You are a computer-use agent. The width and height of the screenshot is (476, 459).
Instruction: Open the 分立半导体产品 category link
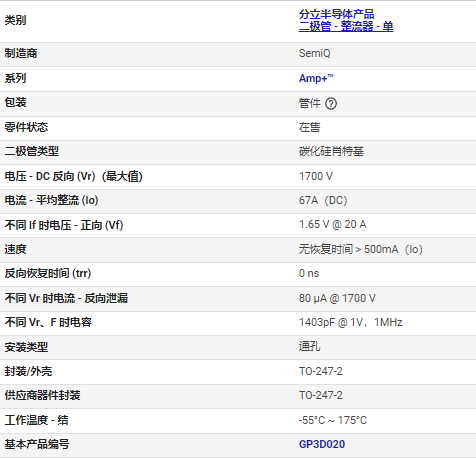tap(336, 14)
